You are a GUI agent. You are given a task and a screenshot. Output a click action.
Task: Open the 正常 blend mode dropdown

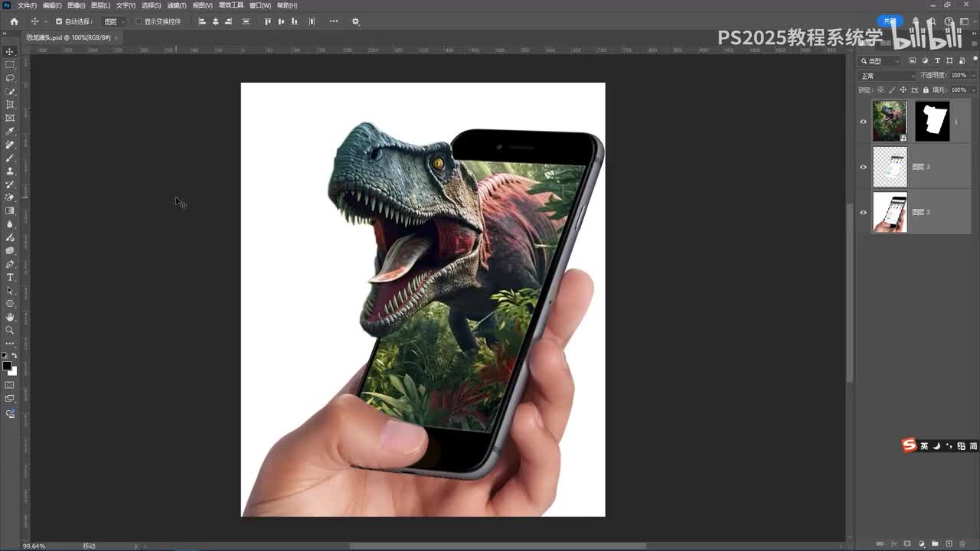click(887, 76)
